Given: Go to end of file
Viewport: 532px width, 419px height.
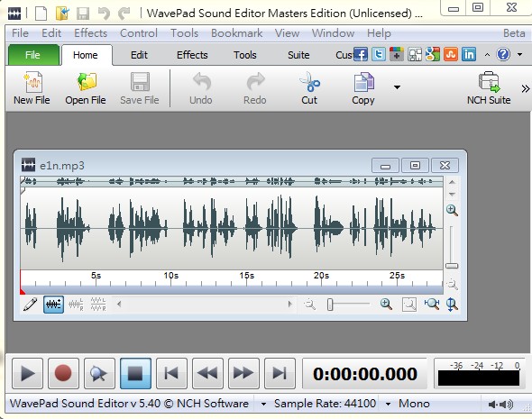Looking at the screenshot, I should pyautogui.click(x=280, y=373).
